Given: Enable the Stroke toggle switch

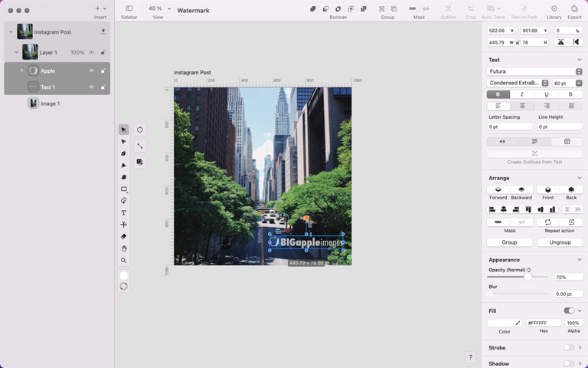Looking at the screenshot, I should [x=569, y=347].
